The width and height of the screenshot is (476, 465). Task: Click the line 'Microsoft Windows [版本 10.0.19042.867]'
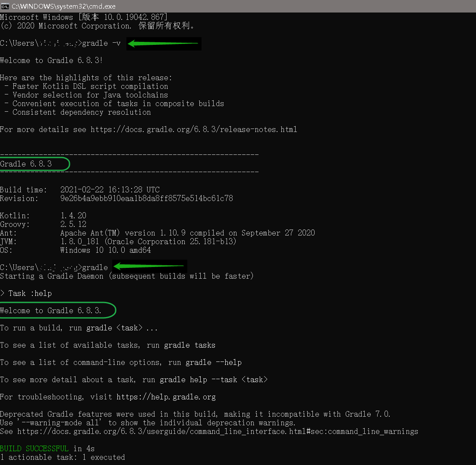pyautogui.click(x=84, y=17)
